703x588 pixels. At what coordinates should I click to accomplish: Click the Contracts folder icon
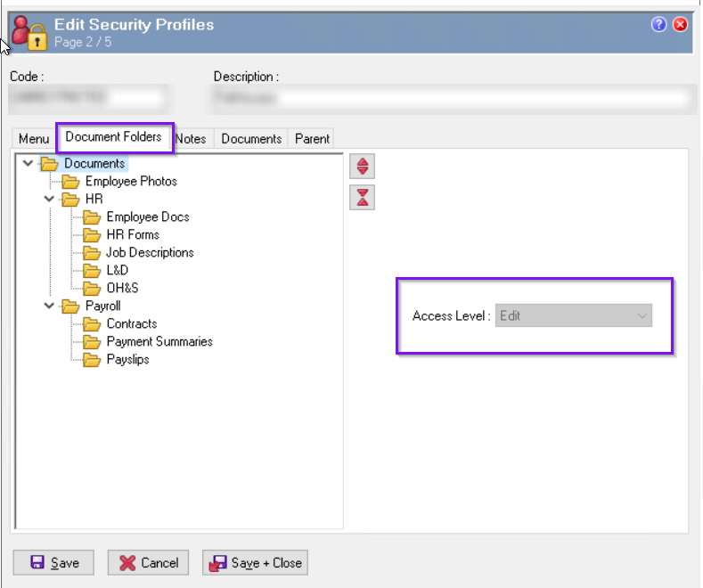(91, 324)
